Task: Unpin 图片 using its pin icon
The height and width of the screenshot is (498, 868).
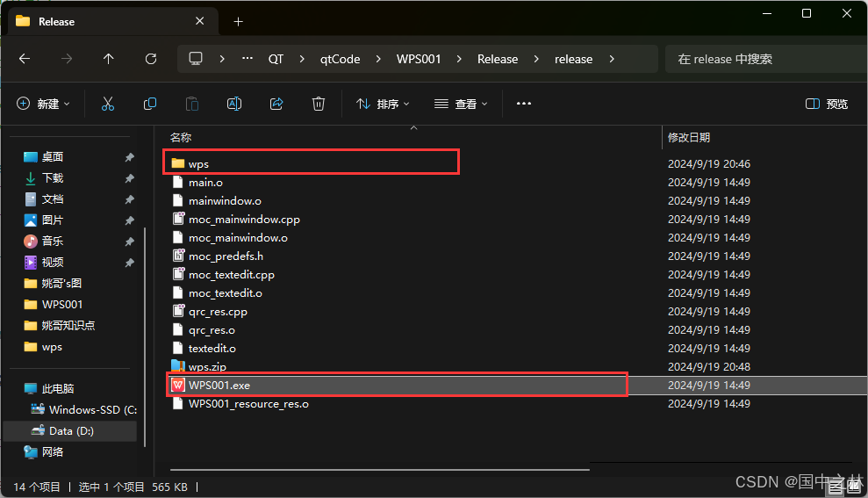Action: 130,220
